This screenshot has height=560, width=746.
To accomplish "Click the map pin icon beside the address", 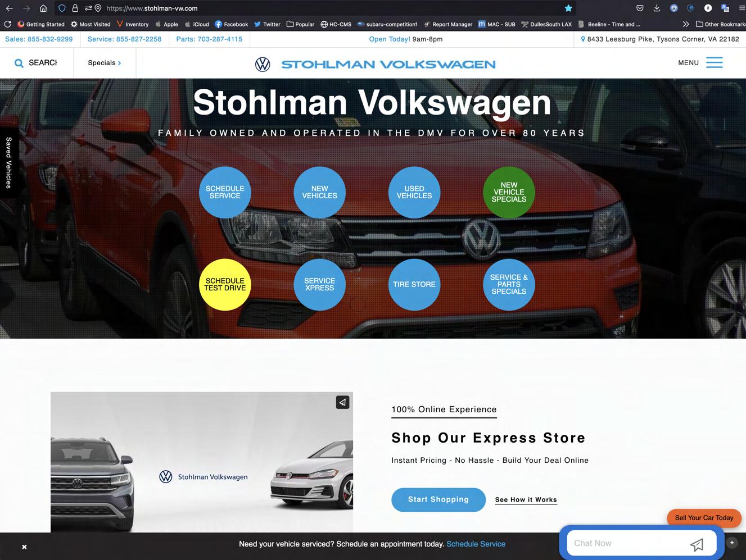I will click(x=583, y=39).
